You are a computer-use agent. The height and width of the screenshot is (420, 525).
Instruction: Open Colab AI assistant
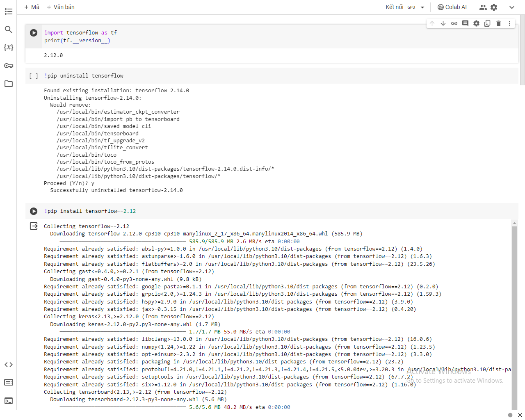[452, 7]
